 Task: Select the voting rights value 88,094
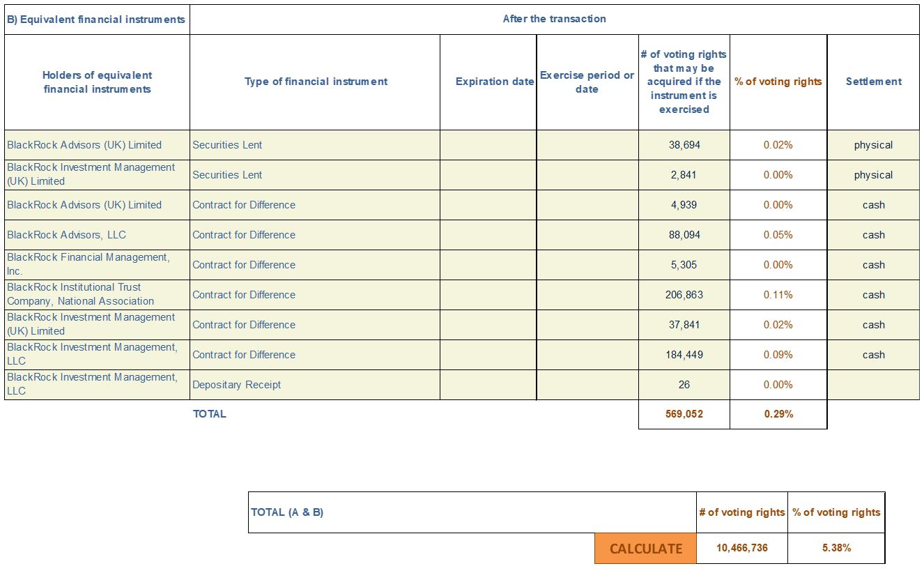point(684,235)
